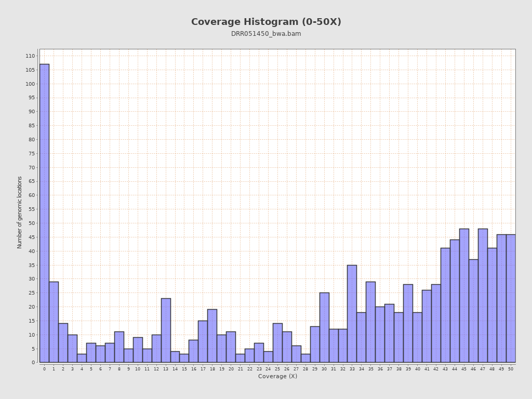
Task: Click the y-axis tick label '100'
Action: (31, 84)
